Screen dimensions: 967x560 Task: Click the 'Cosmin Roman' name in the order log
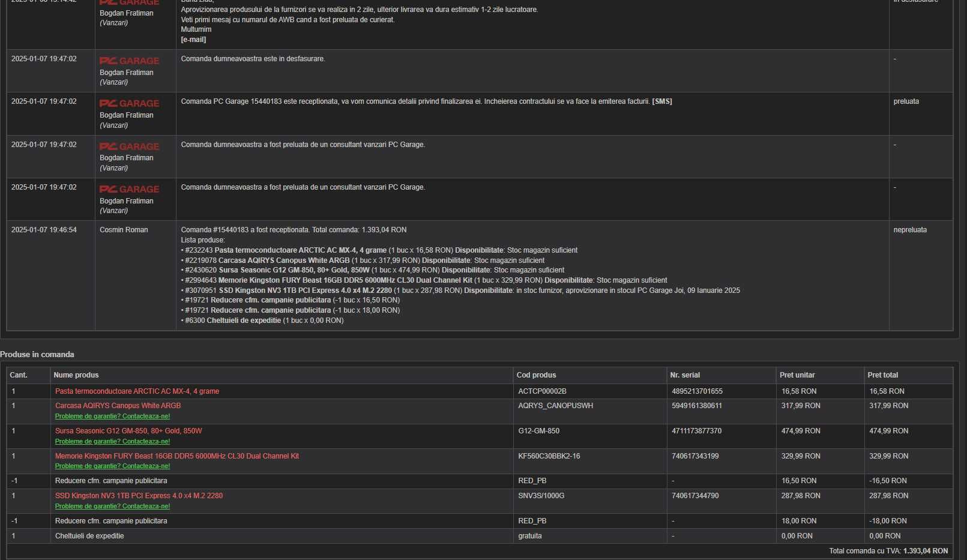124,230
